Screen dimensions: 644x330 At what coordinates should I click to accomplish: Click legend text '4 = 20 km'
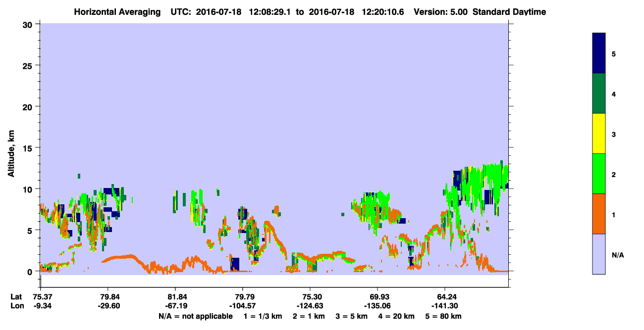[x=397, y=316]
